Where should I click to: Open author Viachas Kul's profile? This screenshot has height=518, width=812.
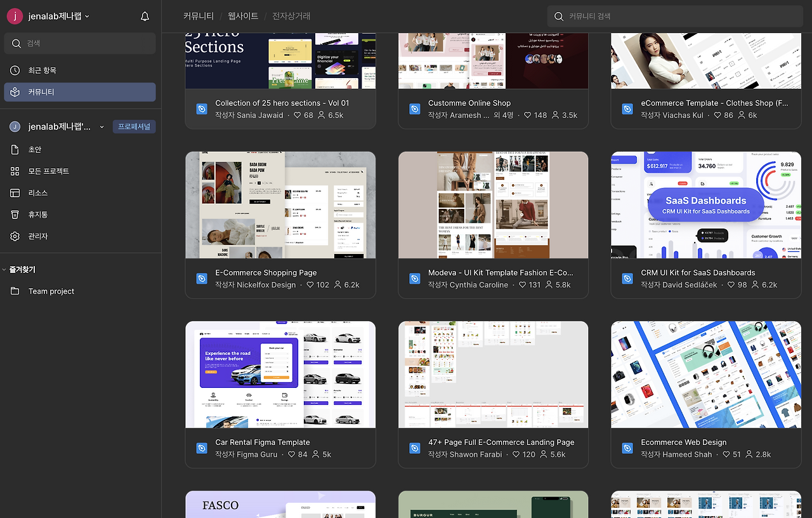(x=684, y=116)
